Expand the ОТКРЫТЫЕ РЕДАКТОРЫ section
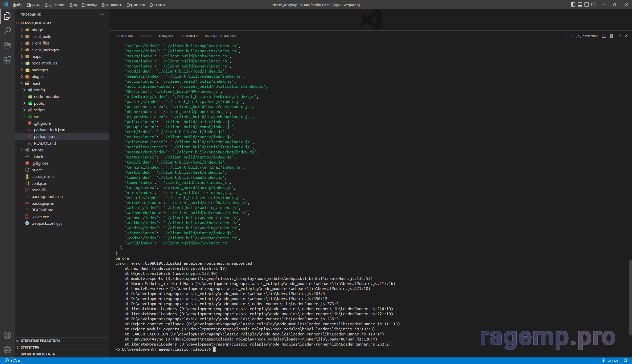 pyautogui.click(x=62, y=341)
